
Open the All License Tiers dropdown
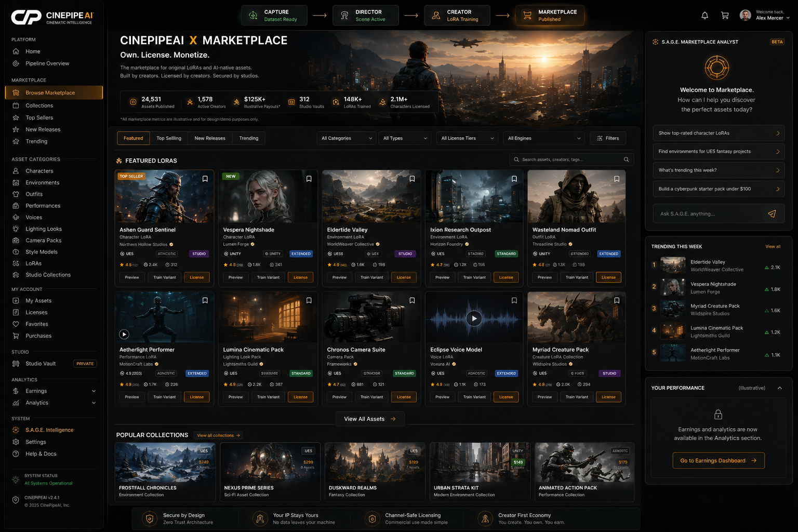(467, 138)
